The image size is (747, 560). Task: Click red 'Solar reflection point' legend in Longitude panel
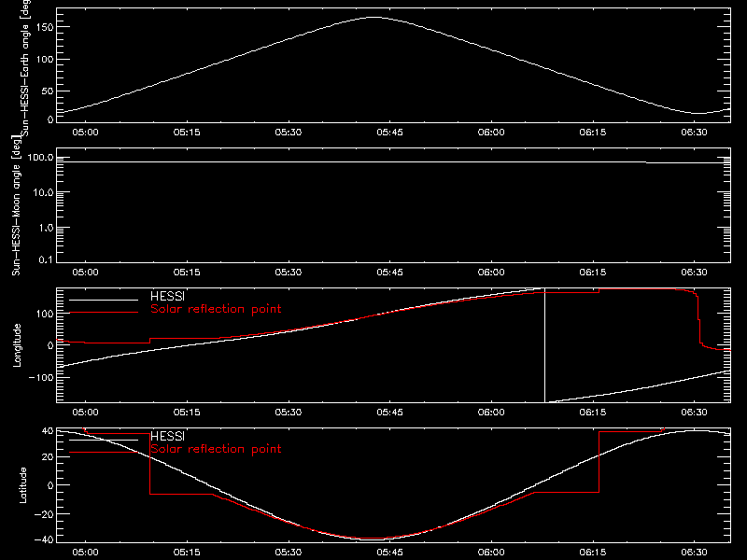click(x=216, y=309)
